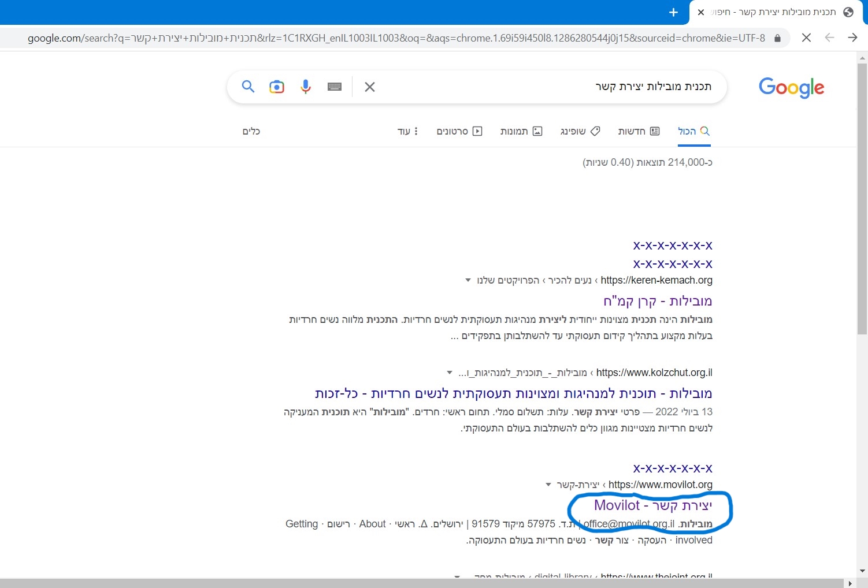
Task: Click the Google logo
Action: [791, 87]
